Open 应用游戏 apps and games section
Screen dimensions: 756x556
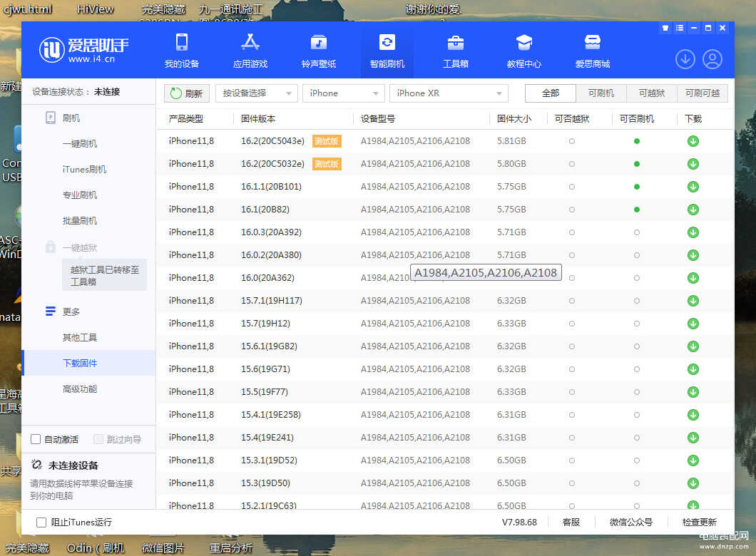pyautogui.click(x=250, y=51)
